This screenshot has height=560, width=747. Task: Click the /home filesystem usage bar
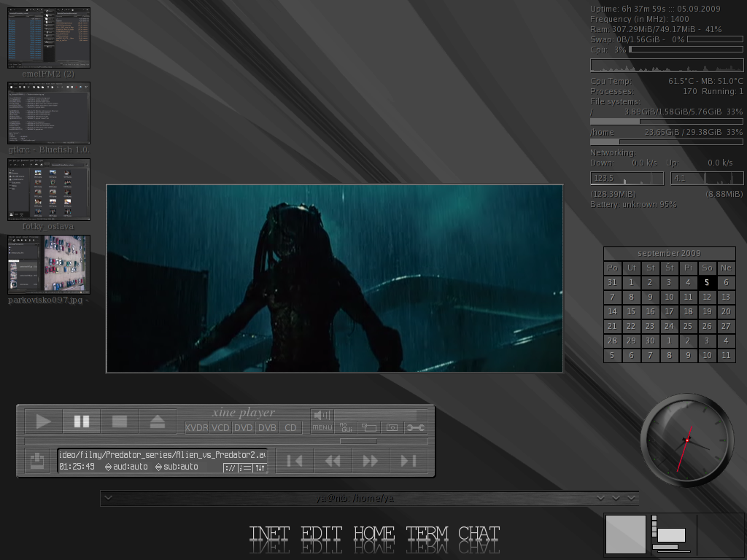tap(667, 142)
